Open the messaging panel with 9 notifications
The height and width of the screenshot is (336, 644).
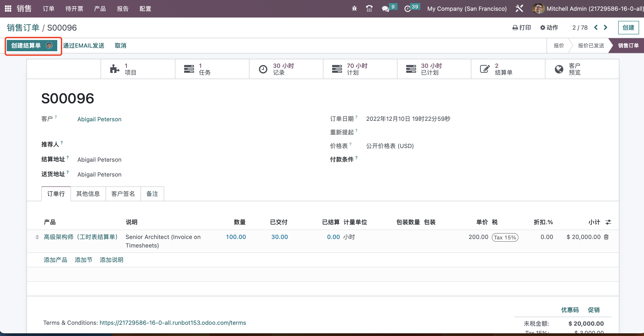pyautogui.click(x=386, y=8)
